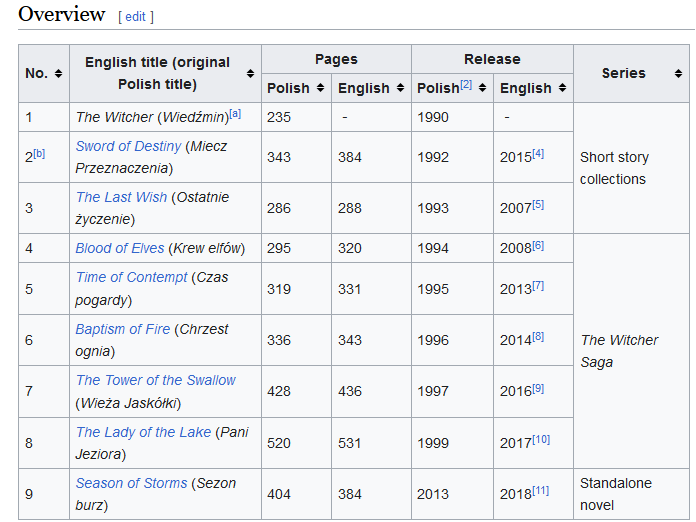This screenshot has height=522, width=696.
Task: Open the Time of Contempt article
Action: 131,277
